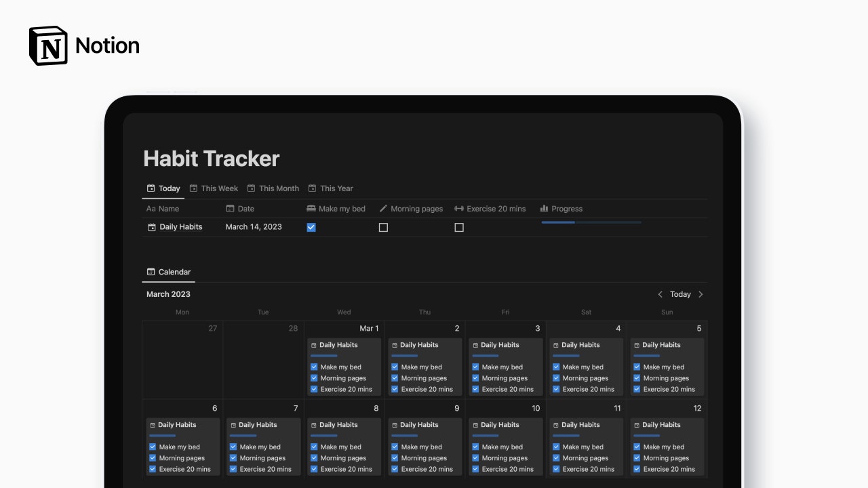Open Daily Habits card on day 9
The width and height of the screenshot is (868, 488).
pos(425,447)
